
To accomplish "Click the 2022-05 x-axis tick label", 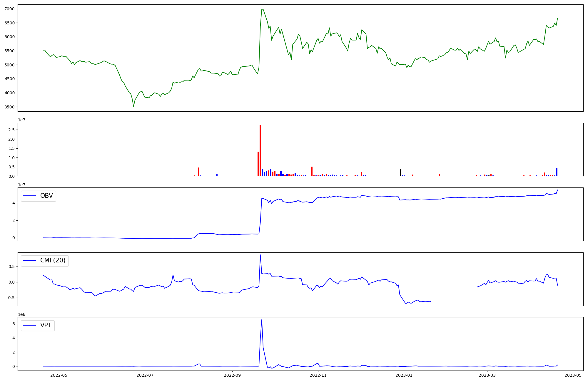I will [59, 375].
